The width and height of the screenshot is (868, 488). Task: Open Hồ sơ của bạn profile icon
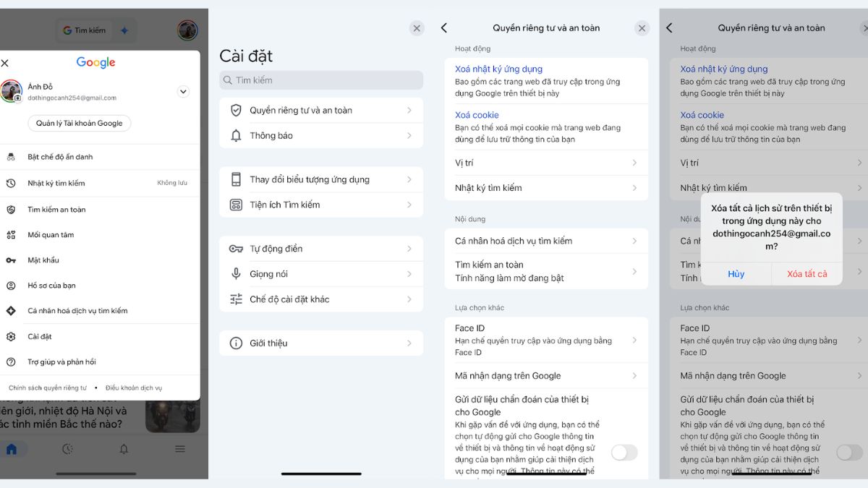11,286
